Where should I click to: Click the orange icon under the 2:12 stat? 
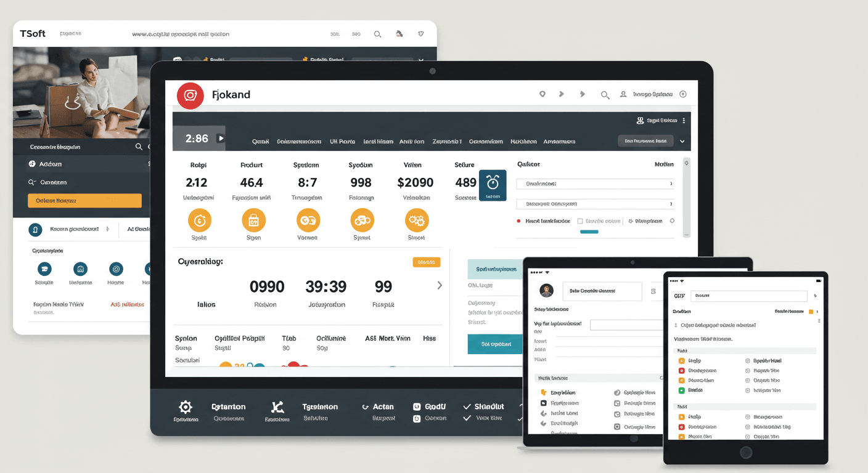coord(199,220)
